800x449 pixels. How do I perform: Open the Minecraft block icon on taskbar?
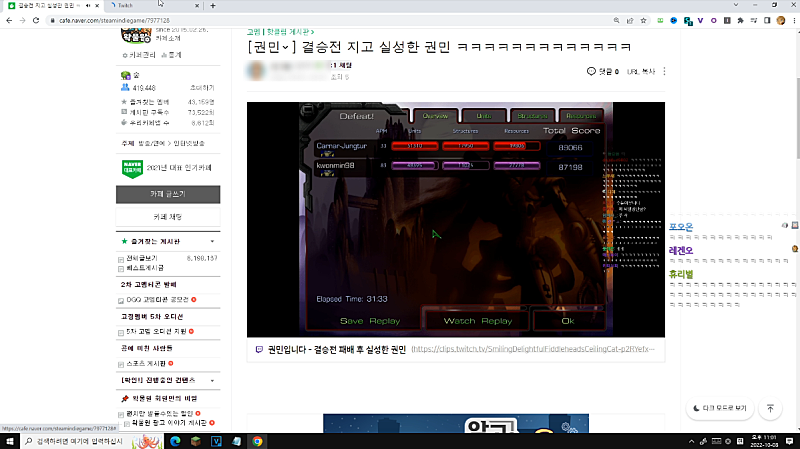pos(195,441)
